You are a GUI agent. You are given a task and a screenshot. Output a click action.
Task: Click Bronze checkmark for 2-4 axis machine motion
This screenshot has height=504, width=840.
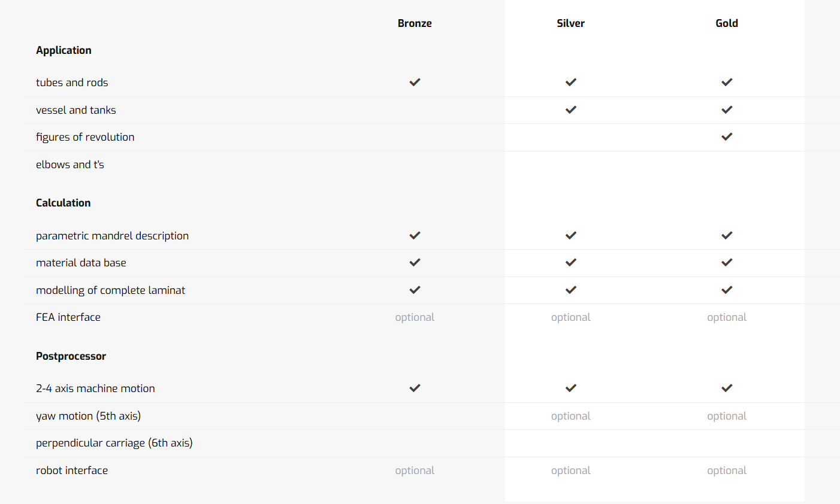(415, 388)
